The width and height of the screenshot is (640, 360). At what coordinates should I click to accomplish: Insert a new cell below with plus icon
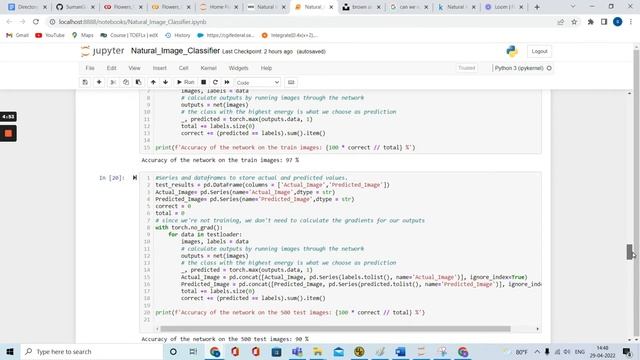[x=99, y=82]
